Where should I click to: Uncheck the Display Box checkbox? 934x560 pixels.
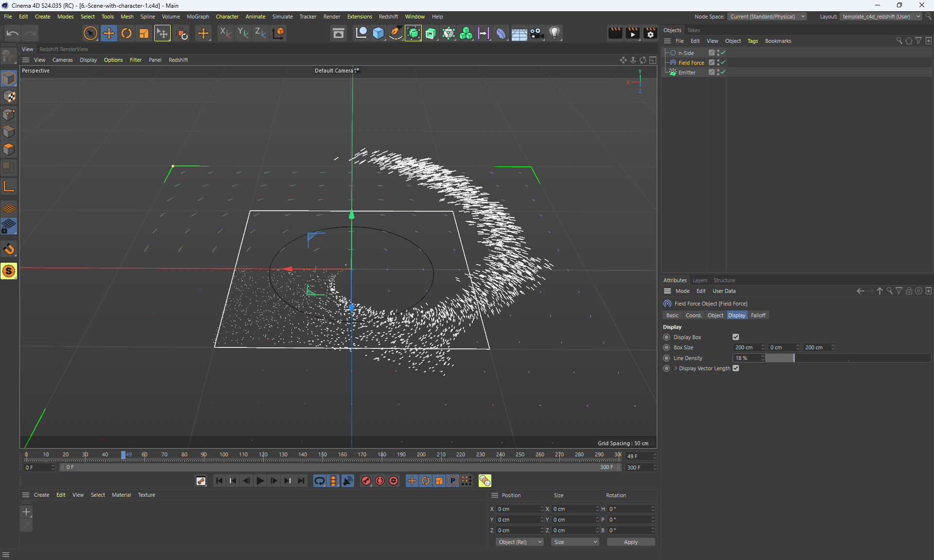(736, 337)
